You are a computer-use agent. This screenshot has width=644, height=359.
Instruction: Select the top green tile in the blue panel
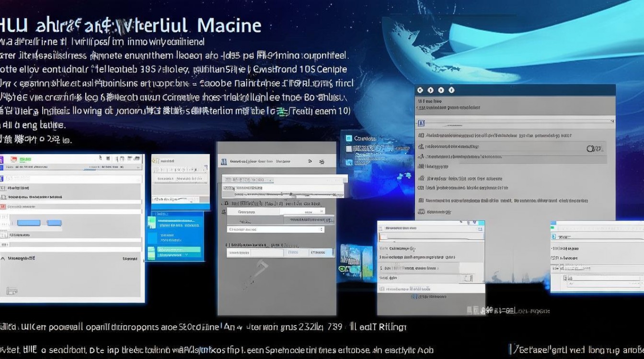click(152, 222)
